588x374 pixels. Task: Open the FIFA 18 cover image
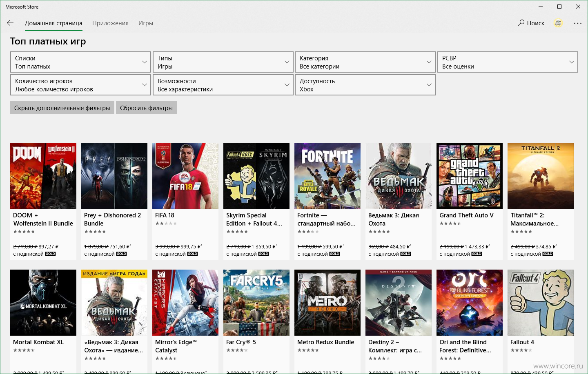click(185, 176)
